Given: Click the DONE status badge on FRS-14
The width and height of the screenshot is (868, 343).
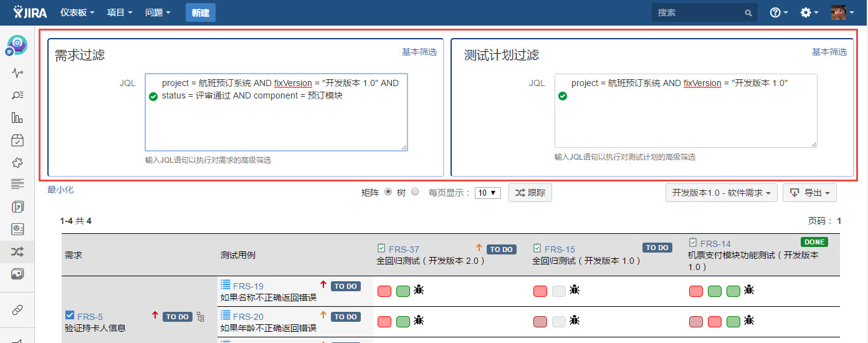Looking at the screenshot, I should pos(814,242).
